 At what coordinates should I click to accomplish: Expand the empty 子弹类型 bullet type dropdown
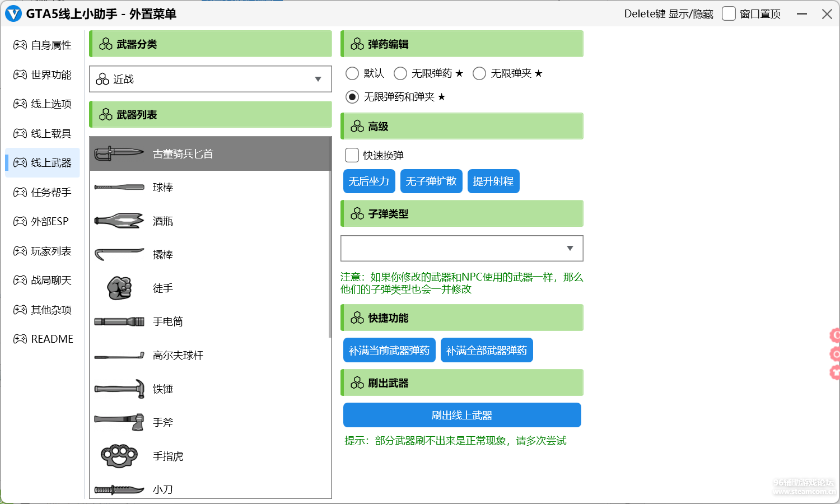[x=461, y=248]
